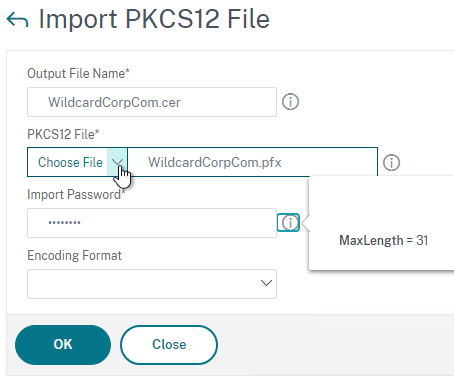Viewport: 454px width, 376px height.
Task: Dismiss the dialog with the Close button
Action: tap(169, 345)
